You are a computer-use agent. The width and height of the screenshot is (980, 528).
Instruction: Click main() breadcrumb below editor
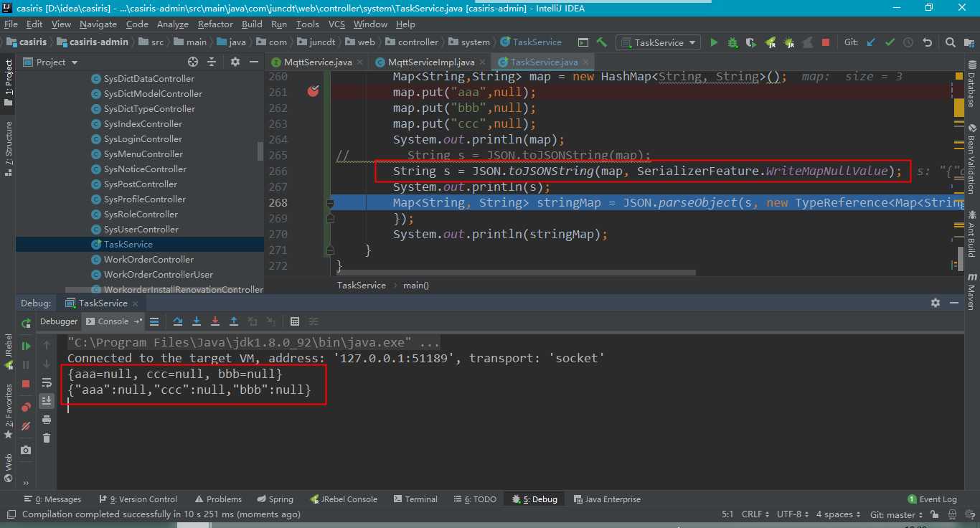pyautogui.click(x=416, y=285)
